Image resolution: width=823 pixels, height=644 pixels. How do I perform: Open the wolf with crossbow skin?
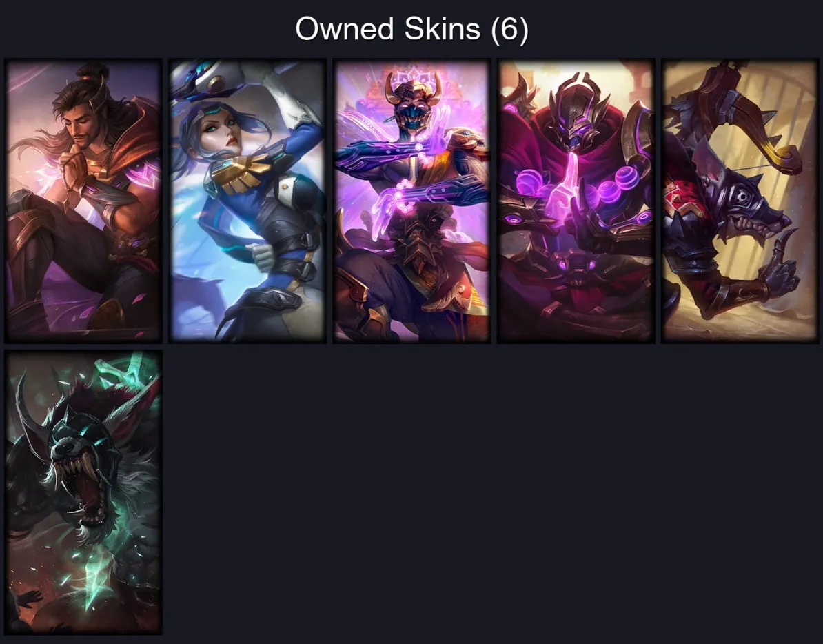(740, 201)
